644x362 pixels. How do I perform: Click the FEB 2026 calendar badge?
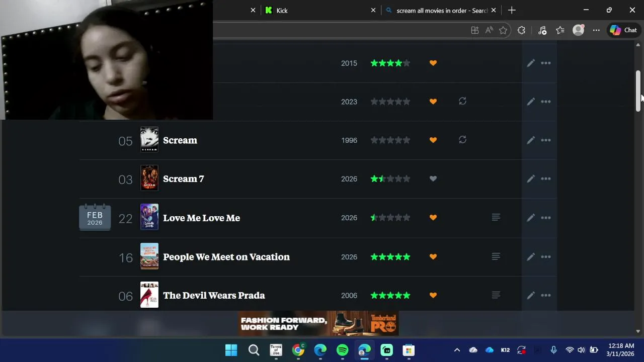[x=95, y=218]
